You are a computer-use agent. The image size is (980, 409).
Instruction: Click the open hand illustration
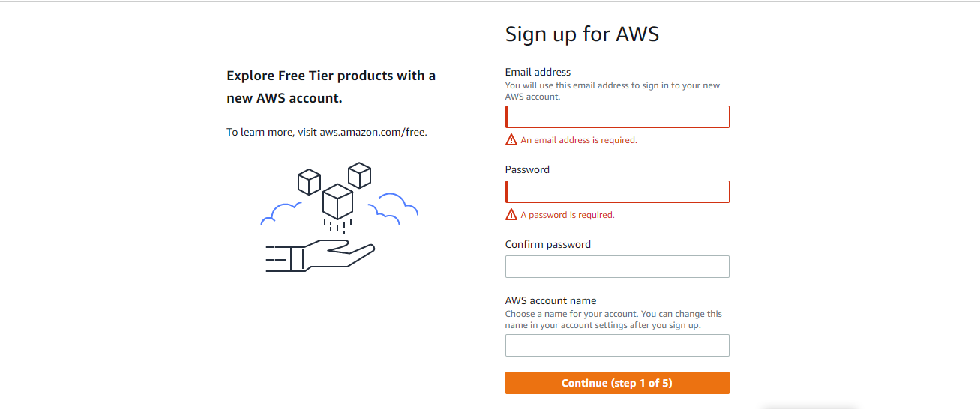321,255
